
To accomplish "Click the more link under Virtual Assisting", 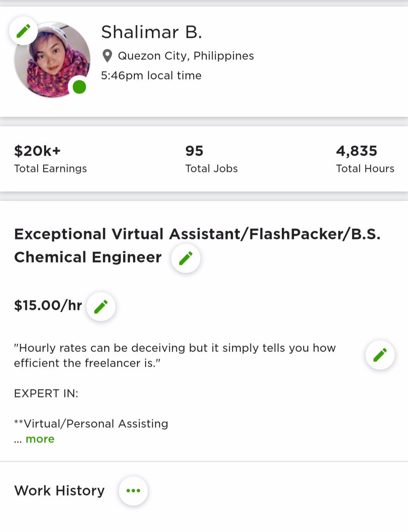I will 40,439.
